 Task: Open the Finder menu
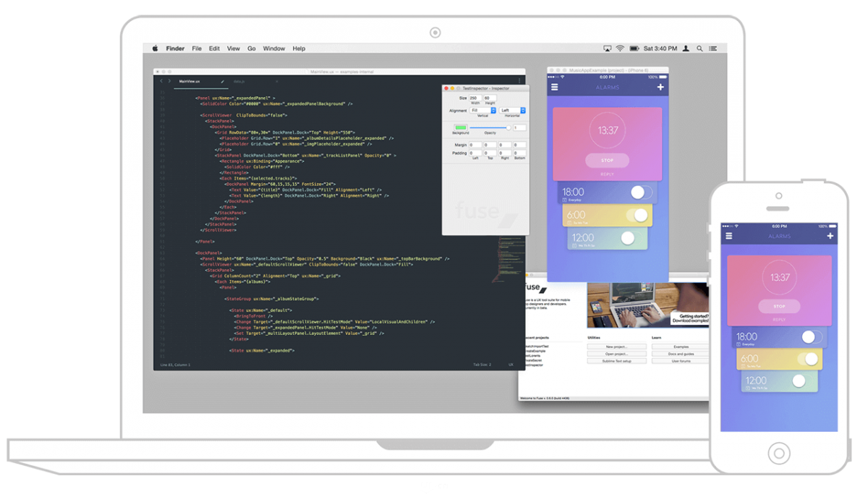175,48
